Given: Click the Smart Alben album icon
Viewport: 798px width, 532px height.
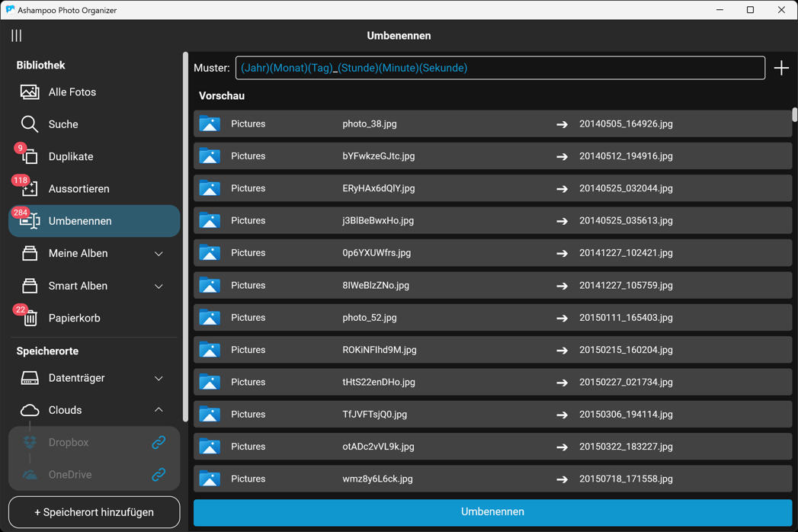Looking at the screenshot, I should (x=30, y=286).
